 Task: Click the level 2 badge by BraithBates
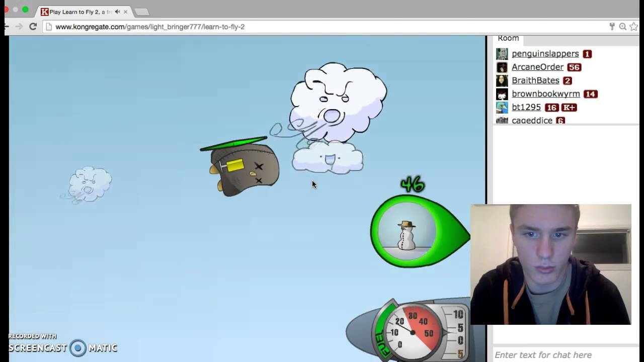pos(568,80)
